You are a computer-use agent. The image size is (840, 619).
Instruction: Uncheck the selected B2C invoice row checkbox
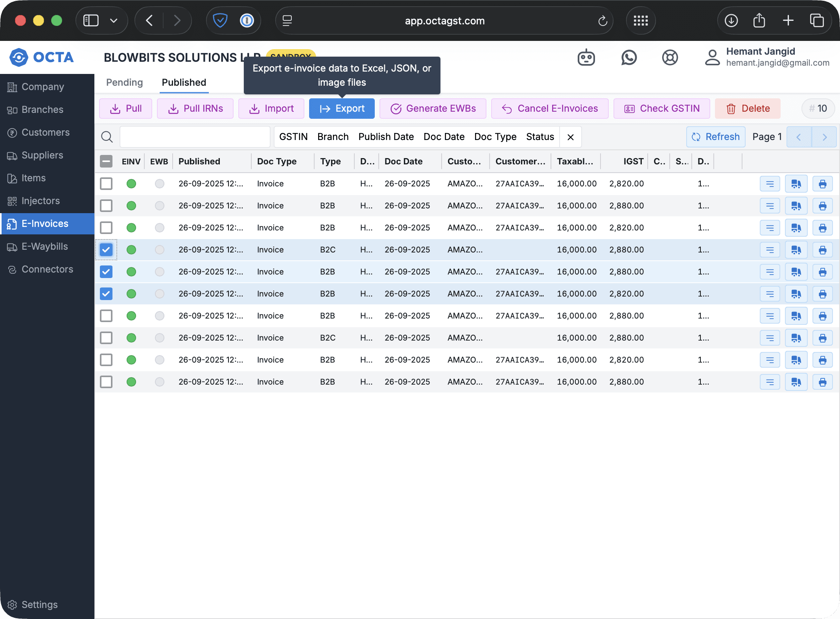coord(106,250)
